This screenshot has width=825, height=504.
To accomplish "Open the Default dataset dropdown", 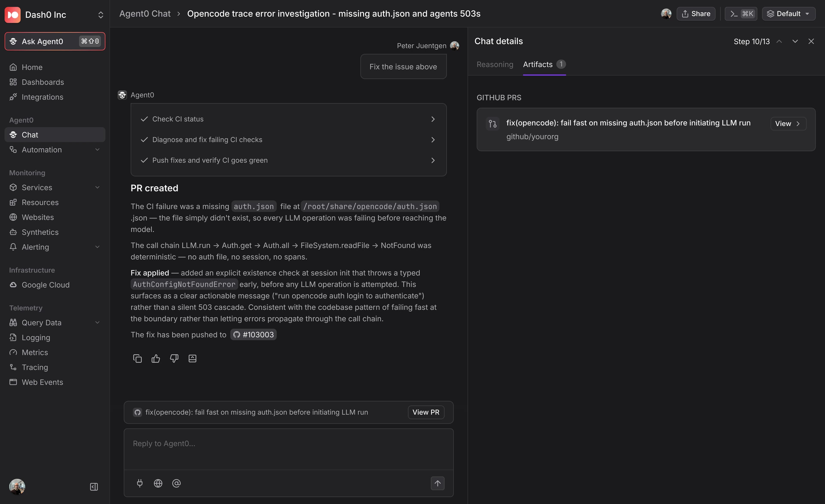I will coord(788,14).
